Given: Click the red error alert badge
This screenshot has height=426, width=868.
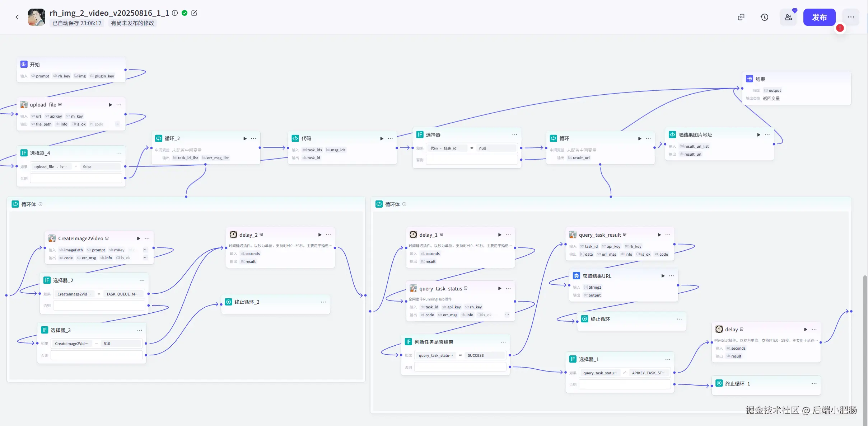Looking at the screenshot, I should (840, 28).
